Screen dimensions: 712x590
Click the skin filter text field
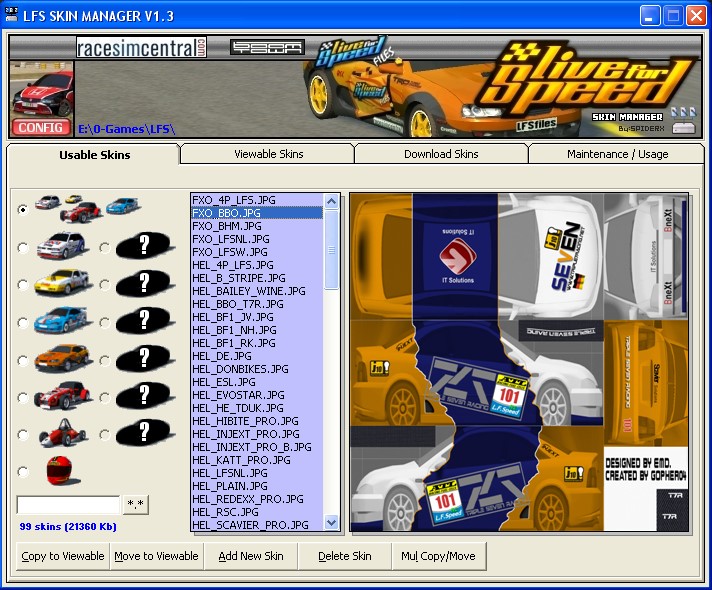pyautogui.click(x=68, y=505)
